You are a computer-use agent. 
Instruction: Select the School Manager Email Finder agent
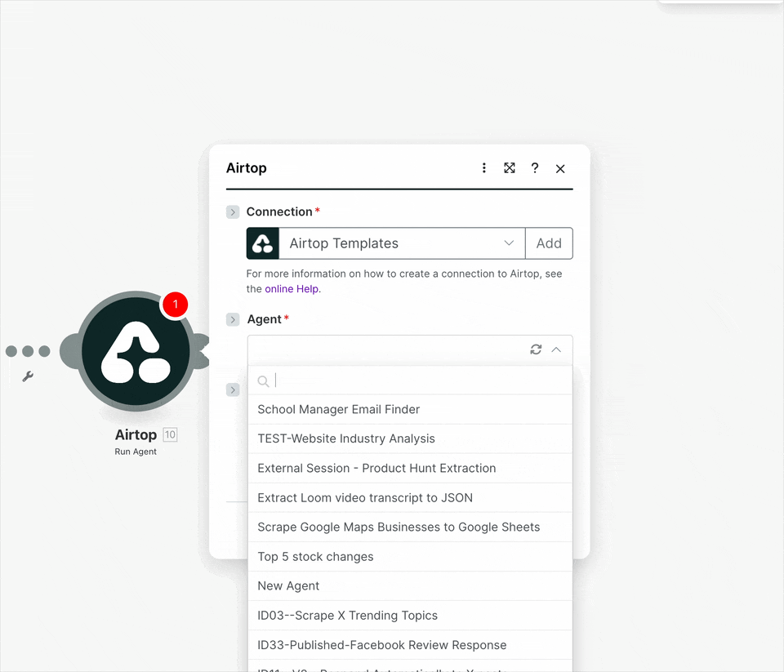point(338,408)
